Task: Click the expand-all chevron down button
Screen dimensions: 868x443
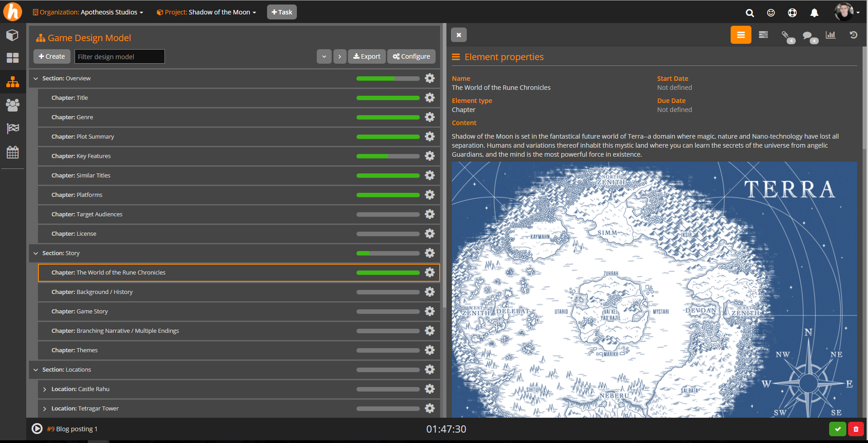Action: (324, 56)
